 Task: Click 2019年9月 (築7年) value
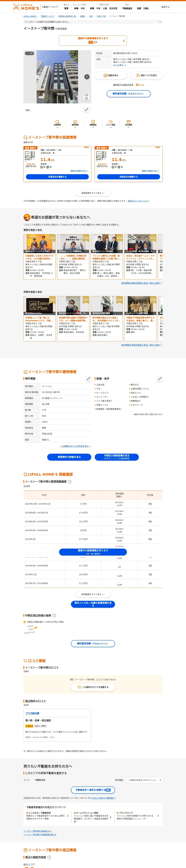[x=51, y=392]
